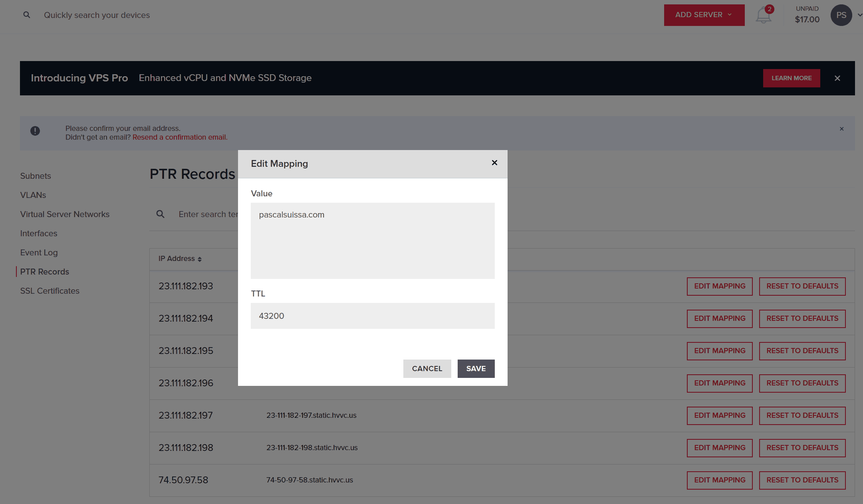This screenshot has width=863, height=504.
Task: Go to SSL Certificates section
Action: (x=50, y=291)
